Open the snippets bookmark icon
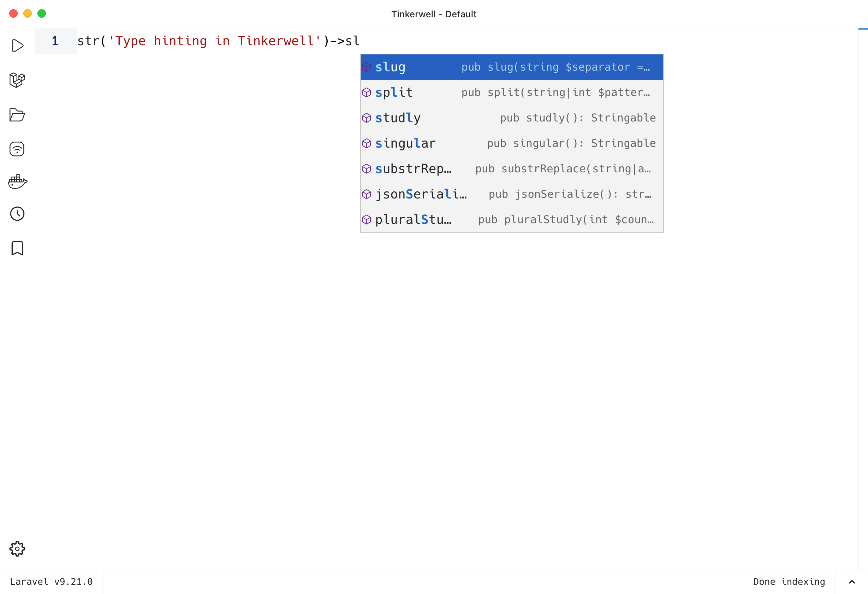 [17, 248]
